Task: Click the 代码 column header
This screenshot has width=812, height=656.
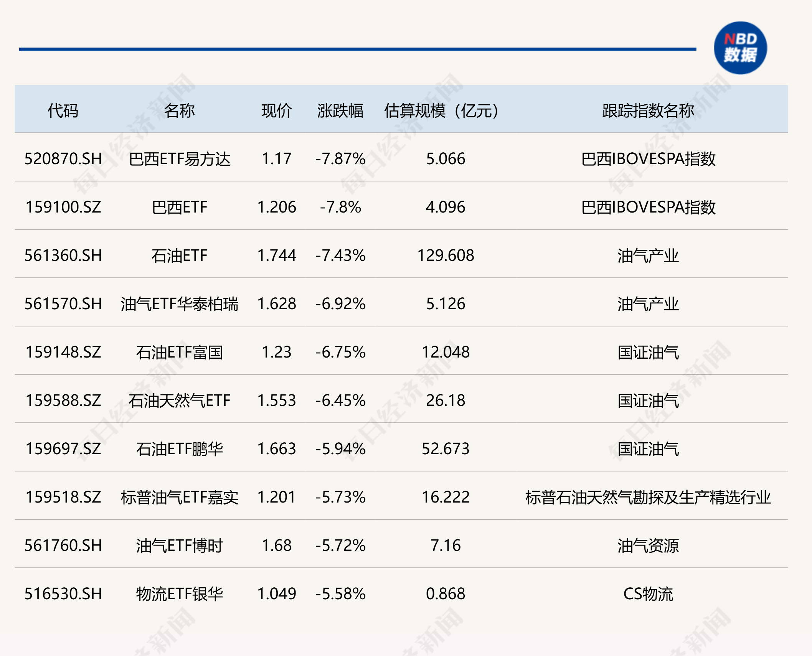Action: click(63, 110)
